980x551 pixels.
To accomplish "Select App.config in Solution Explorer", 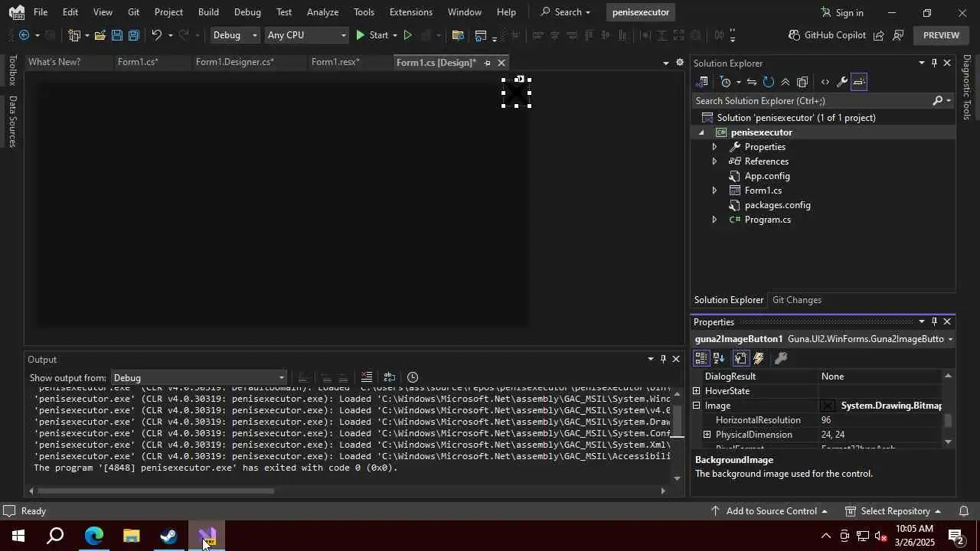I will 767,176.
